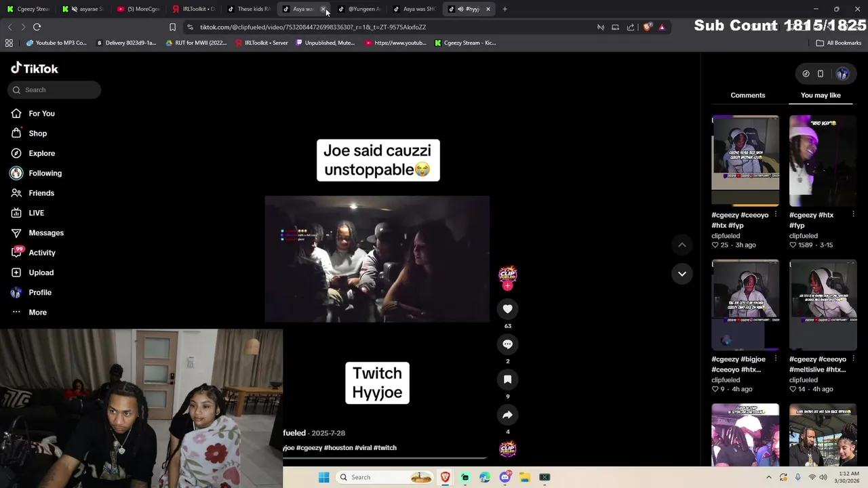Open options for the #cgeezy #htx #fyp video

pyautogui.click(x=853, y=215)
